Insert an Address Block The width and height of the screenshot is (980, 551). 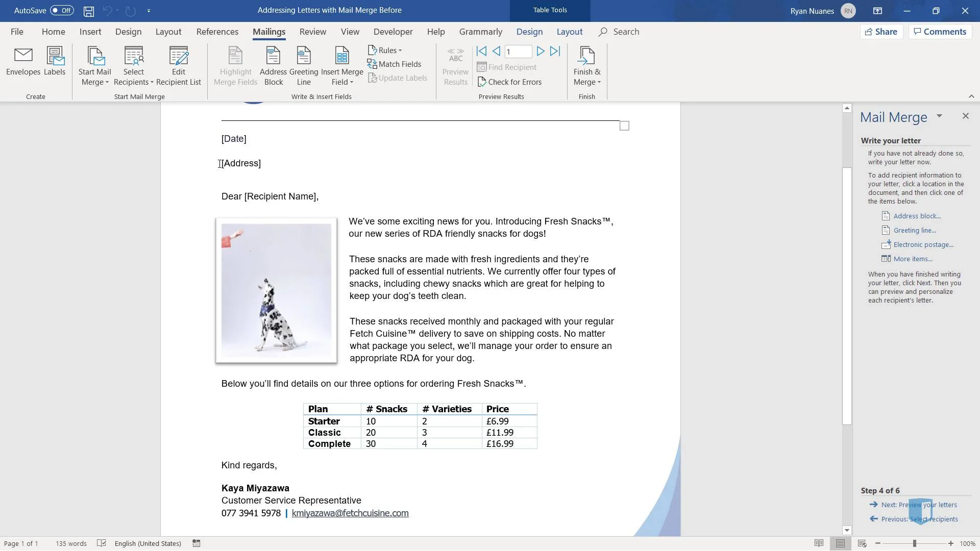click(273, 66)
